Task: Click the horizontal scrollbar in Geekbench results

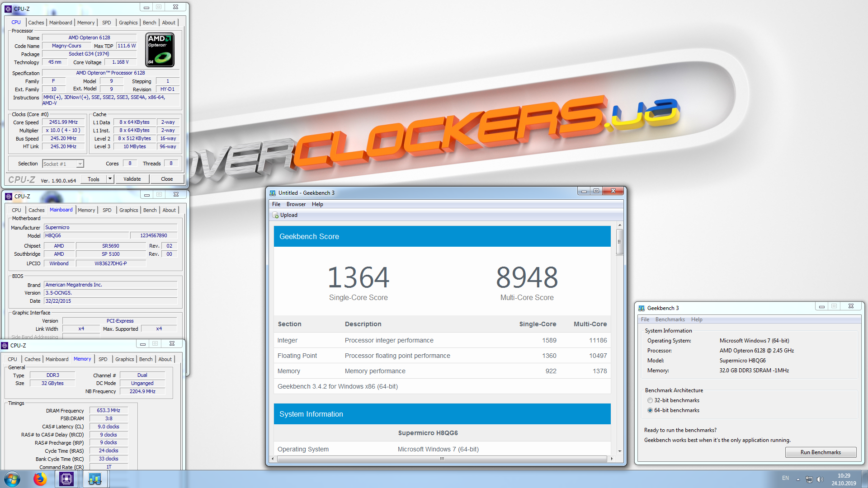Action: (442, 459)
